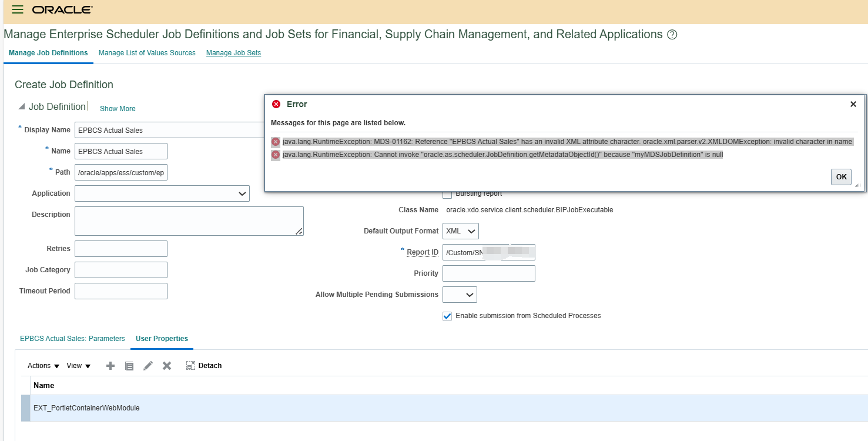The height and width of the screenshot is (441, 868).
Task: Click the Report ID input field
Action: [489, 252]
